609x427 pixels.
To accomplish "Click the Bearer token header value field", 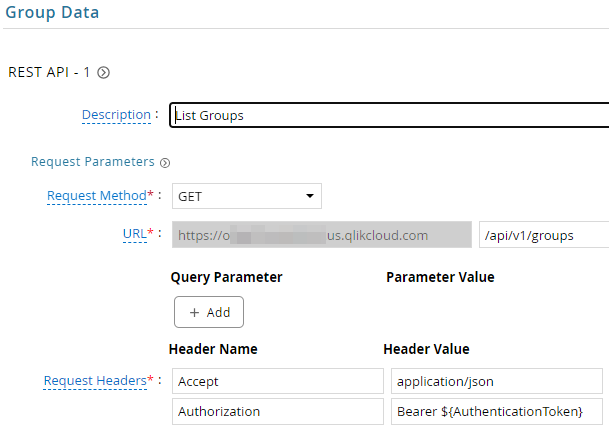I will [497, 411].
